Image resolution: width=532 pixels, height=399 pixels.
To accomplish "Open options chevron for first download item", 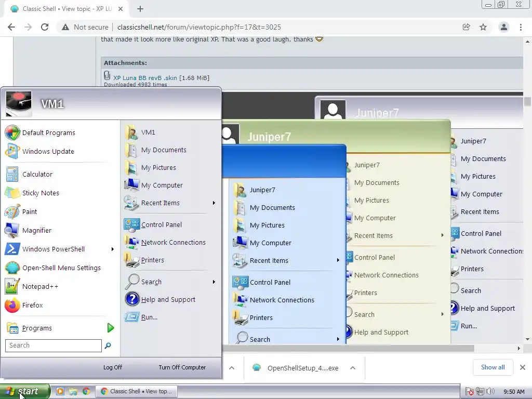I will click(x=232, y=368).
